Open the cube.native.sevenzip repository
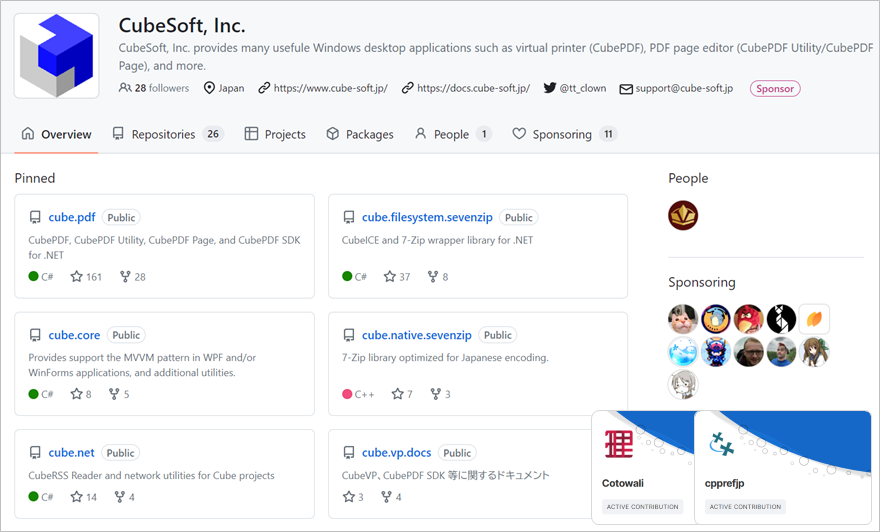Image resolution: width=880 pixels, height=532 pixels. [x=416, y=335]
